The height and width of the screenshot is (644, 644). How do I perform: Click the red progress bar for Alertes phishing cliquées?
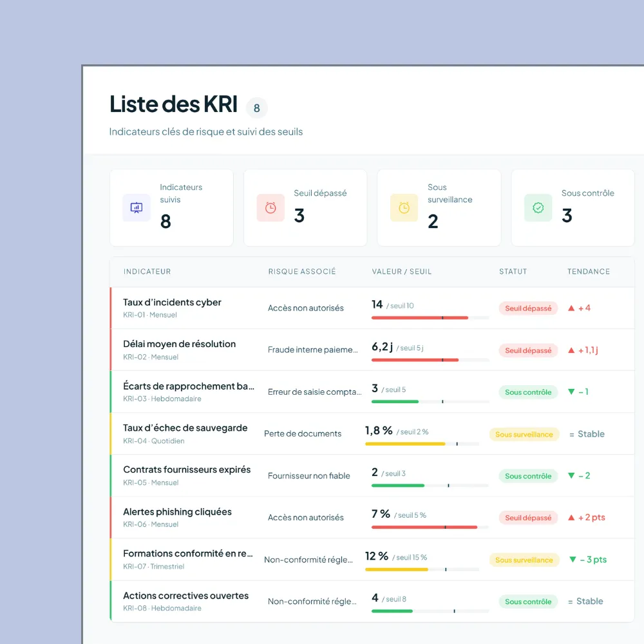pyautogui.click(x=430, y=527)
